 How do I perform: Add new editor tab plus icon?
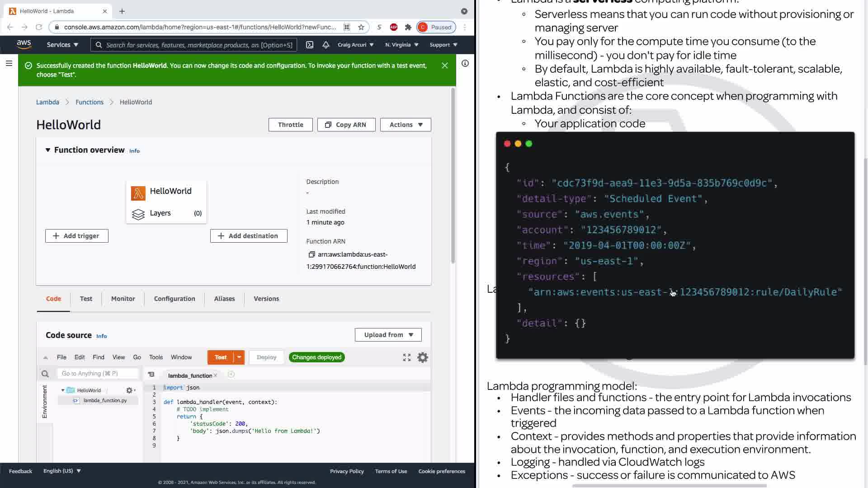pyautogui.click(x=231, y=375)
